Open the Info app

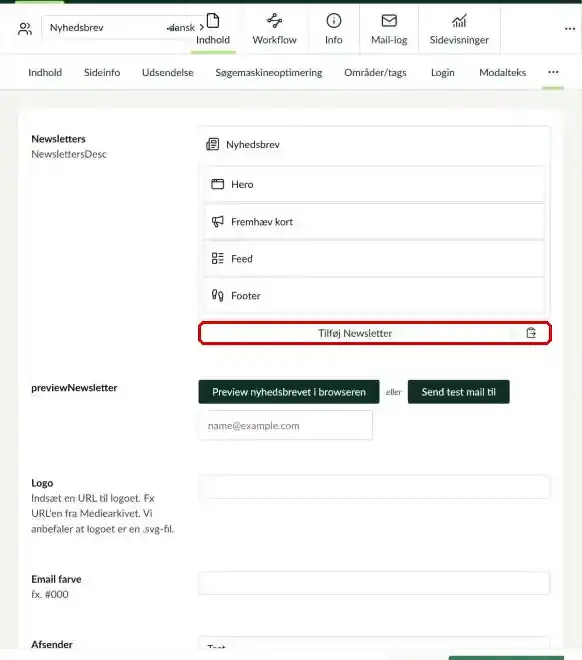(333, 29)
